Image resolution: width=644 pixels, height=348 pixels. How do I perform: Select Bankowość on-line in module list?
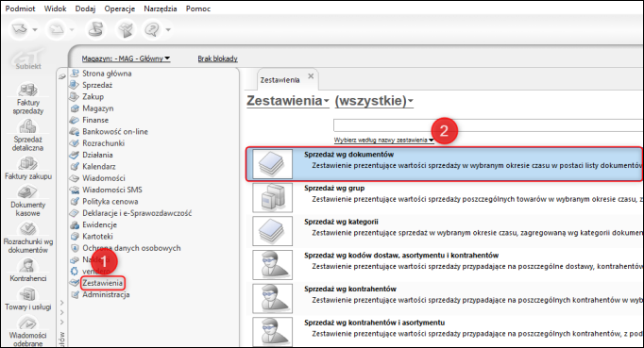[x=115, y=132]
